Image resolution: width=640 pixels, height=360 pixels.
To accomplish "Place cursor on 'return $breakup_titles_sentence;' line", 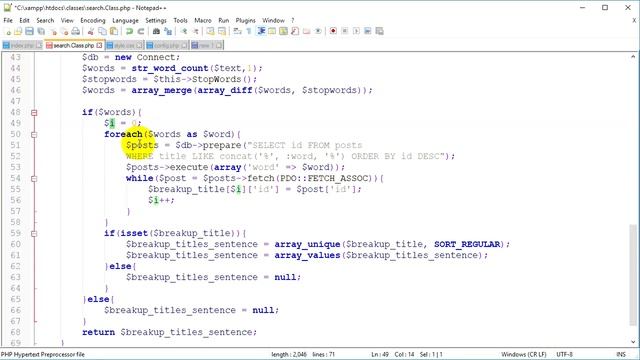I will tap(169, 332).
